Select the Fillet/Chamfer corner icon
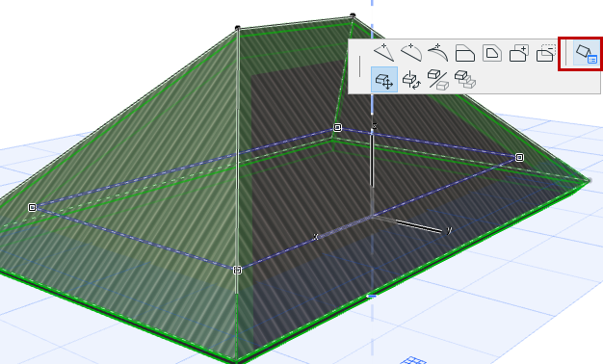This screenshot has height=364, width=603. (x=465, y=53)
